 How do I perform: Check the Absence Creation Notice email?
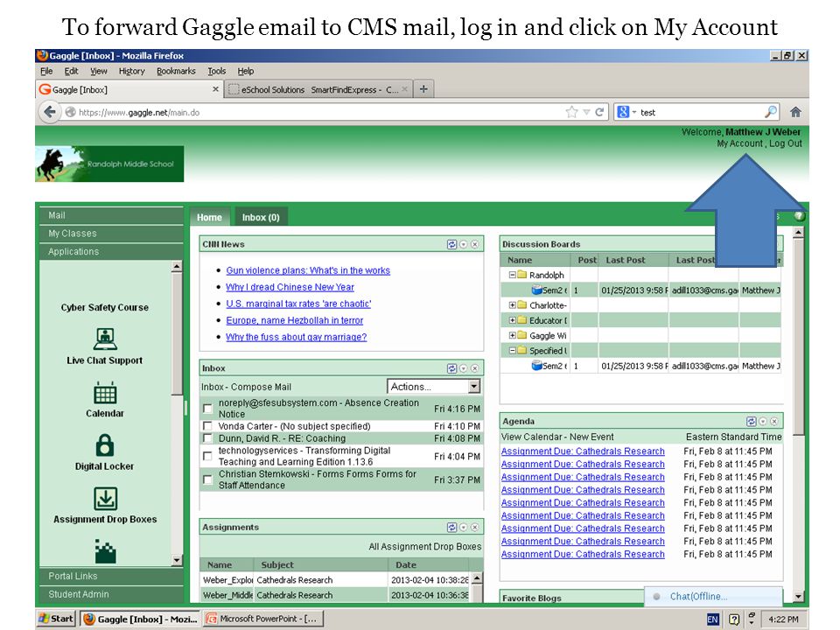[207, 409]
